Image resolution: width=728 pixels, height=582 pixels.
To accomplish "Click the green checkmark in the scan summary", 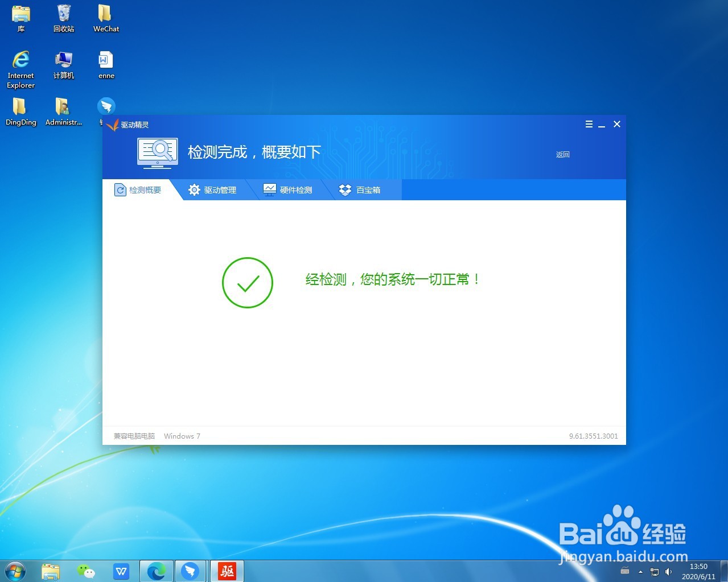I will point(247,282).
